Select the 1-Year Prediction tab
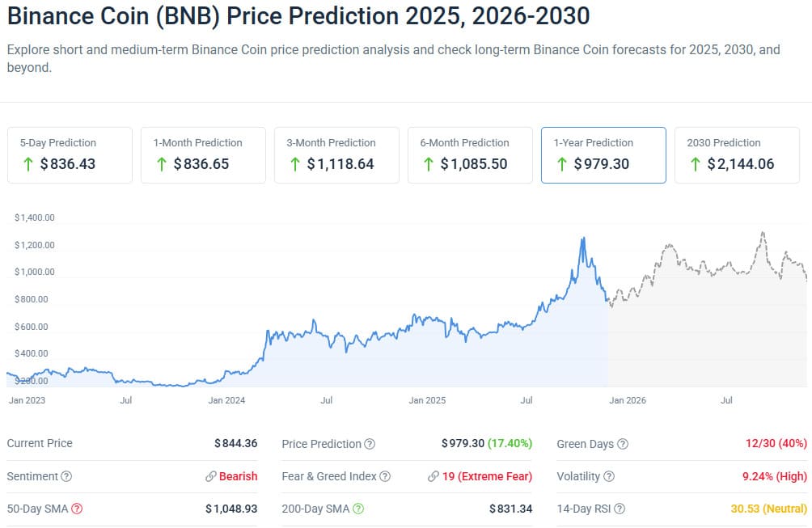 tap(603, 154)
